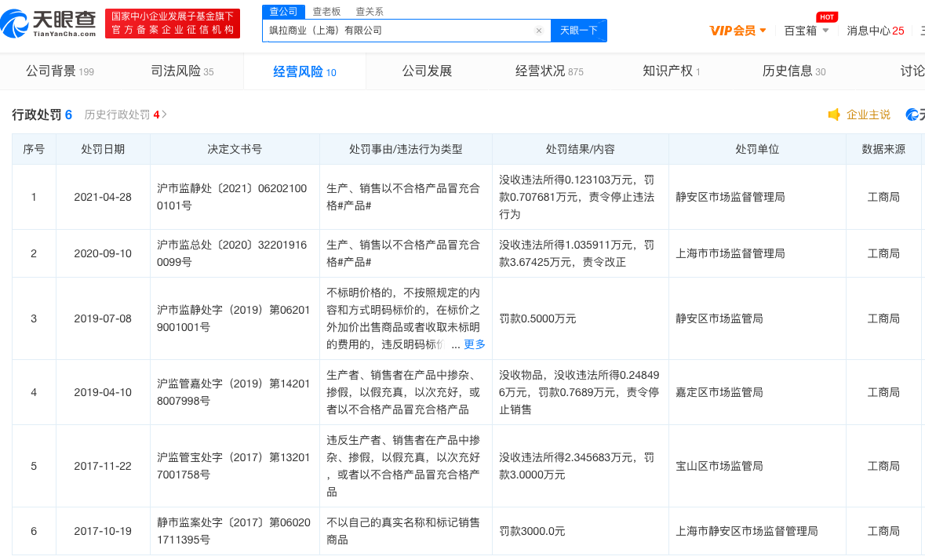Click the red government-backed fund banner

tap(173, 24)
